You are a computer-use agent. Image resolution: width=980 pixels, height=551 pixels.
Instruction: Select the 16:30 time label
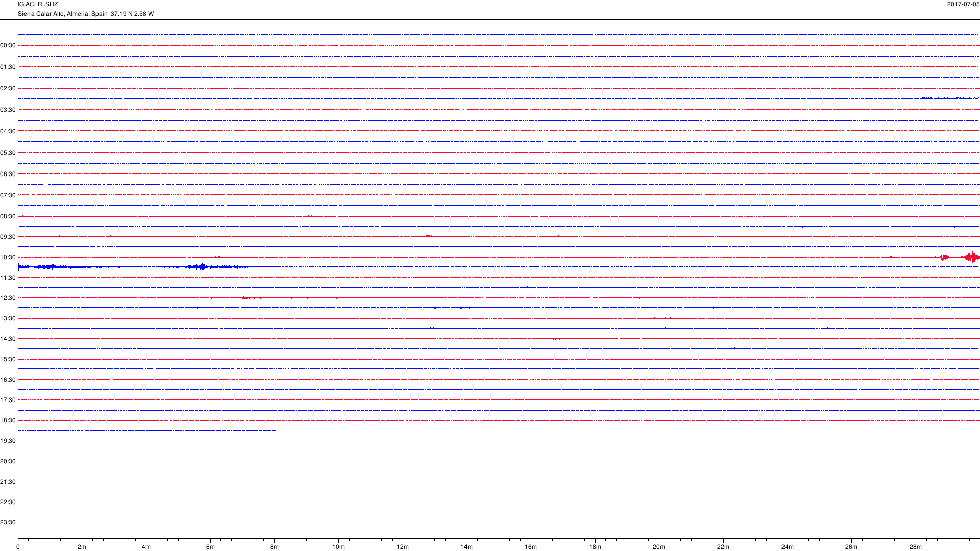8,380
